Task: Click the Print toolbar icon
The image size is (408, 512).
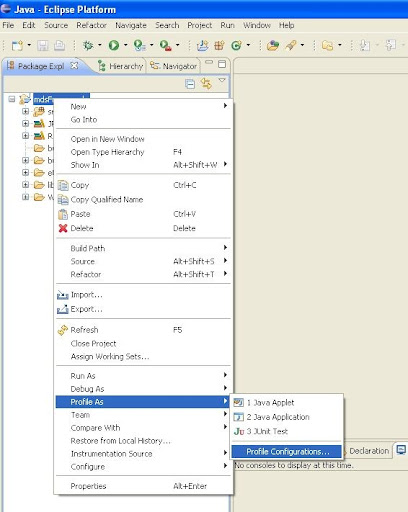Action: [x=59, y=45]
